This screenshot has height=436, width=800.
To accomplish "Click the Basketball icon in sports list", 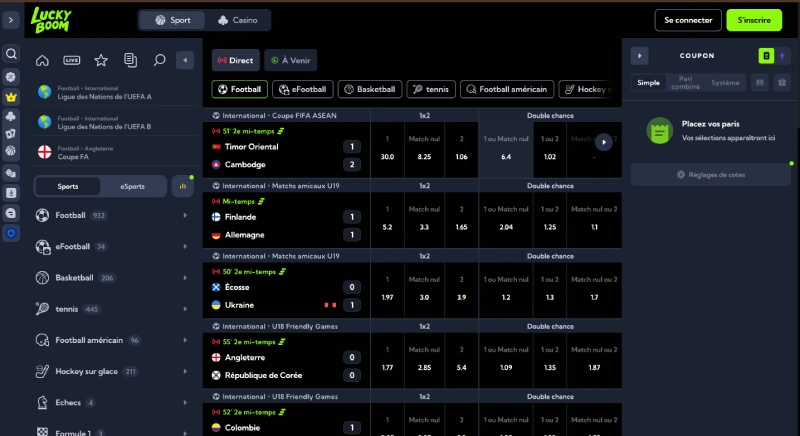I will tap(42, 277).
